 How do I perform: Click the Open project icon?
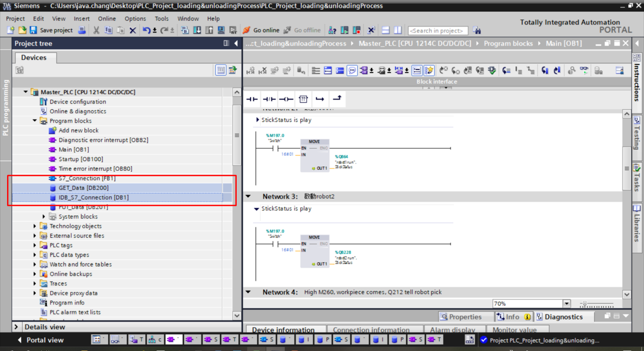pos(22,30)
